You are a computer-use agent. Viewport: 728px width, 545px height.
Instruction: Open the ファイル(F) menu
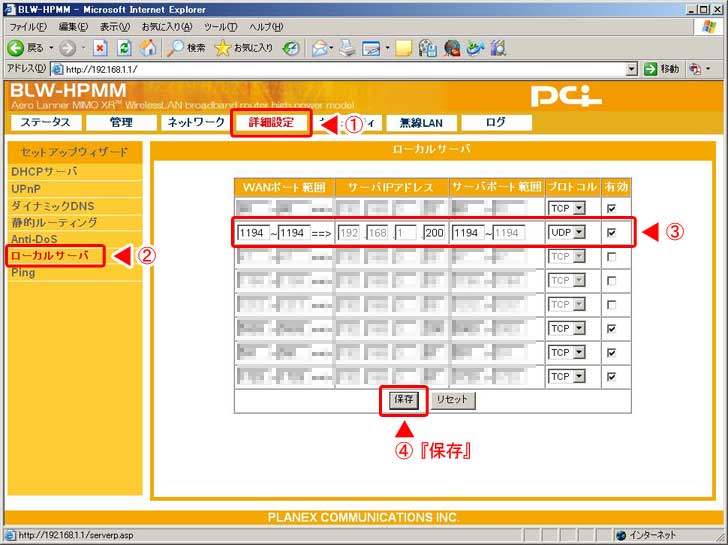pyautogui.click(x=28, y=27)
